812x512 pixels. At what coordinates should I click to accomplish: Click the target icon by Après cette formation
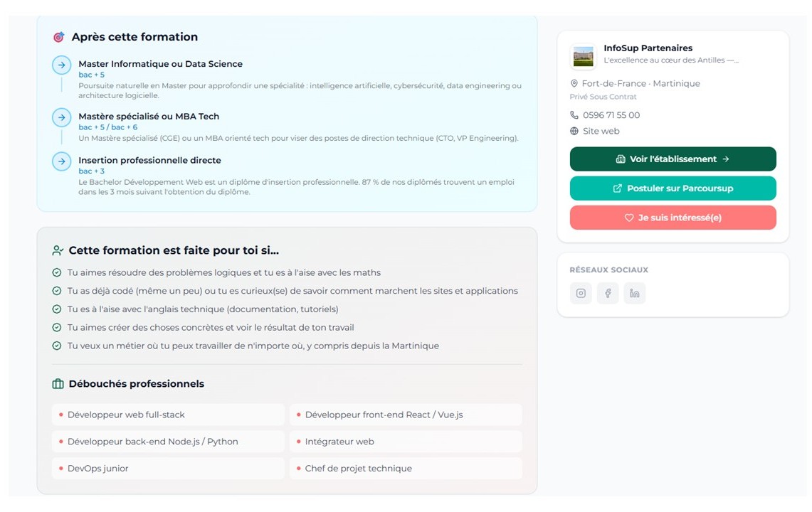(58, 37)
